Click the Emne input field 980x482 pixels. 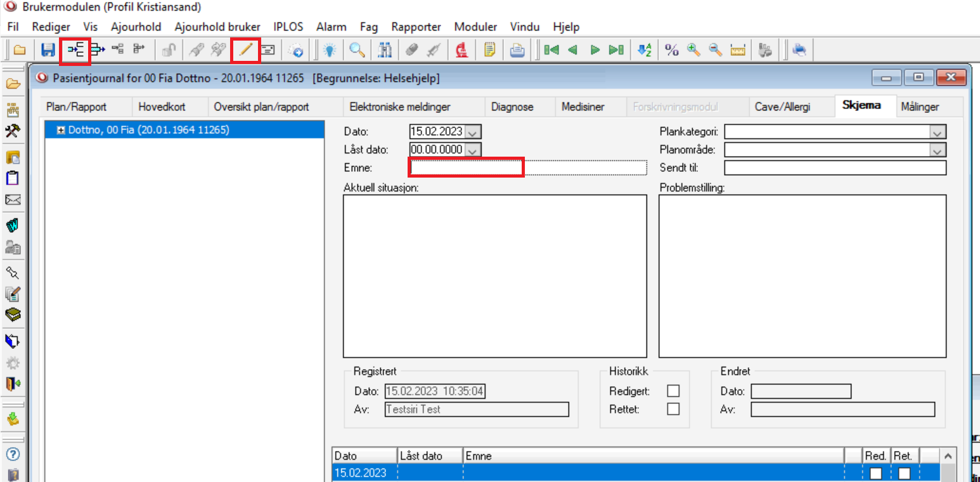click(529, 167)
